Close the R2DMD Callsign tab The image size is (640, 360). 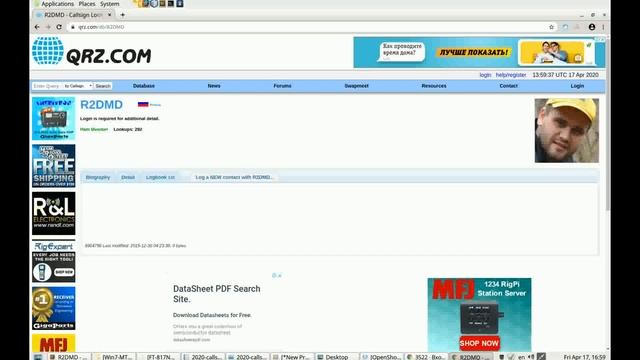tap(109, 15)
